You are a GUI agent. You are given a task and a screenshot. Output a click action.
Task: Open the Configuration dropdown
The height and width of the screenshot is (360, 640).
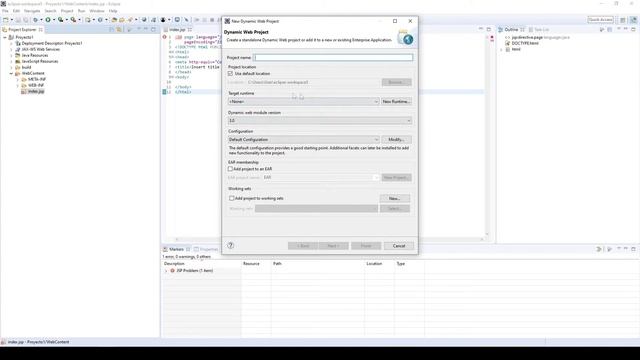tap(303, 140)
